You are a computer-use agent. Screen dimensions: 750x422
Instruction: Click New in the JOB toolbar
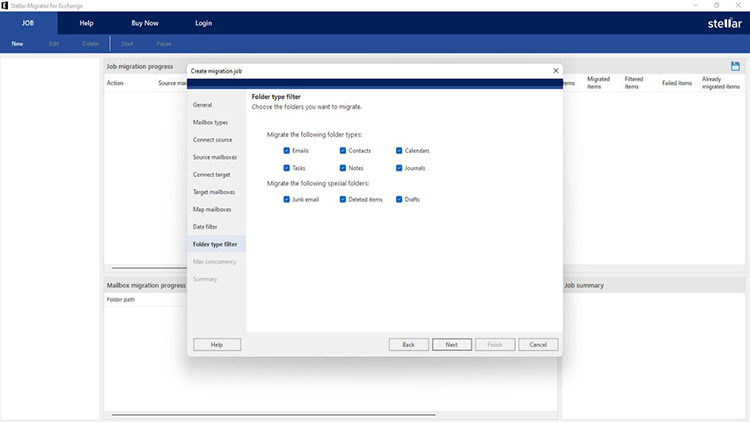pos(17,44)
